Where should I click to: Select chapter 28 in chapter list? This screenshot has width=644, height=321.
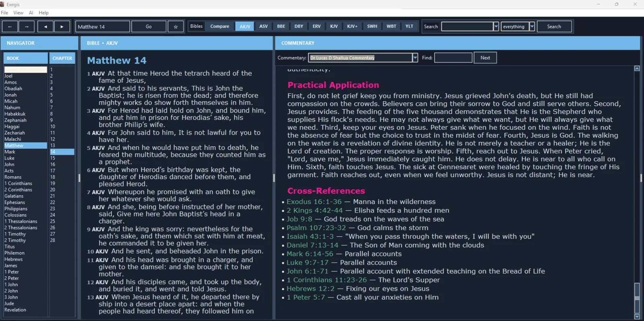[x=53, y=240]
